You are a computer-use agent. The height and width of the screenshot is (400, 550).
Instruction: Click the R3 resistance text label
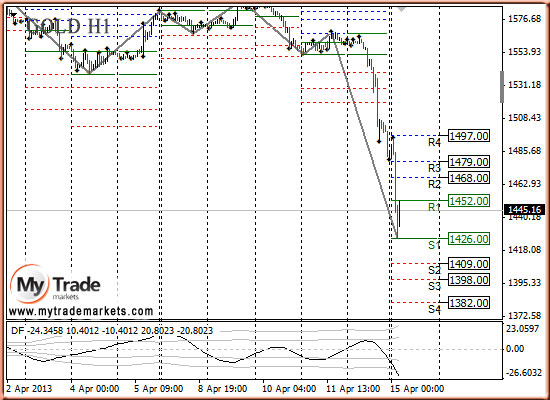pos(434,168)
